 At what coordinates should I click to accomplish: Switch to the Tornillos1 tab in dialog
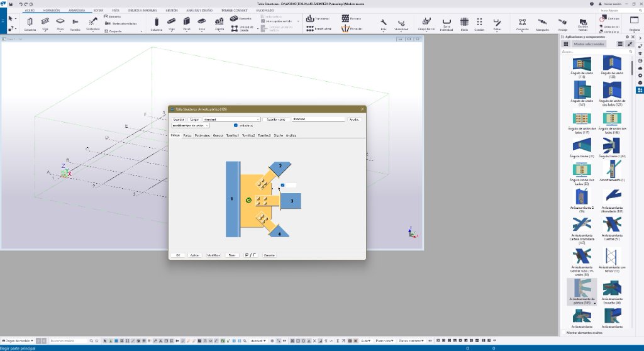233,135
